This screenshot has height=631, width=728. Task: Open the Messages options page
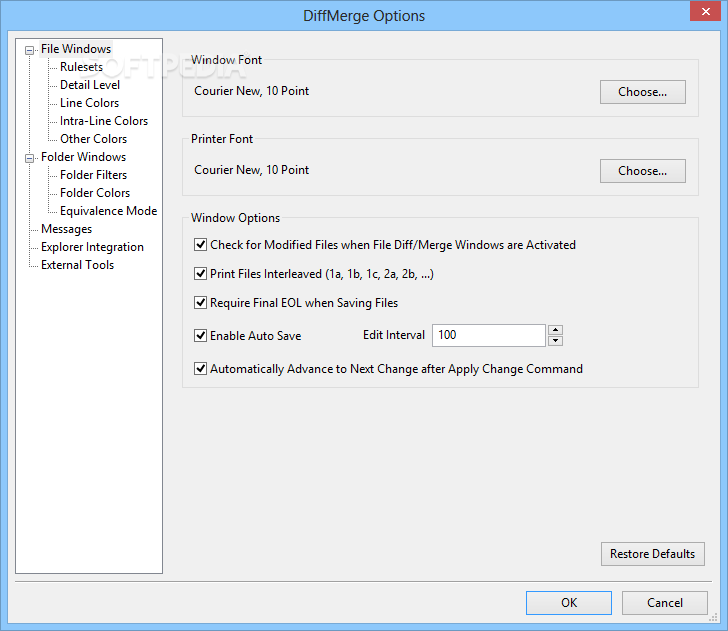66,229
